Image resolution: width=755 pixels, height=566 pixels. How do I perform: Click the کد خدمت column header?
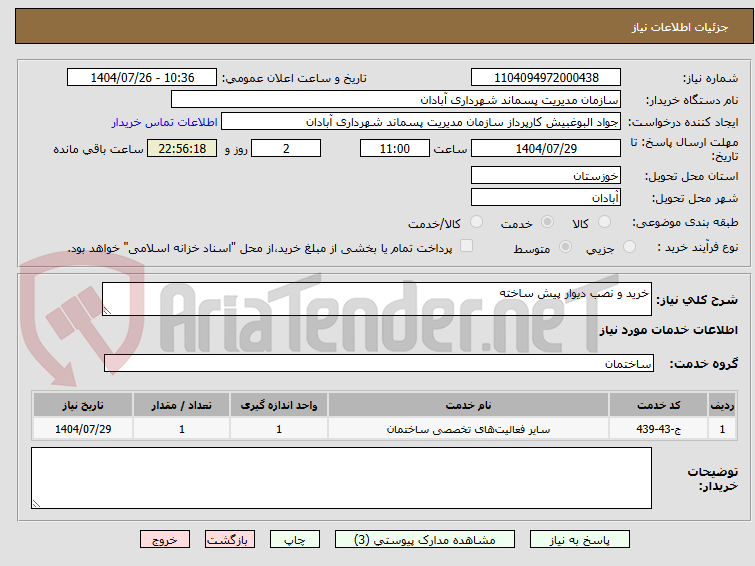tap(658, 405)
